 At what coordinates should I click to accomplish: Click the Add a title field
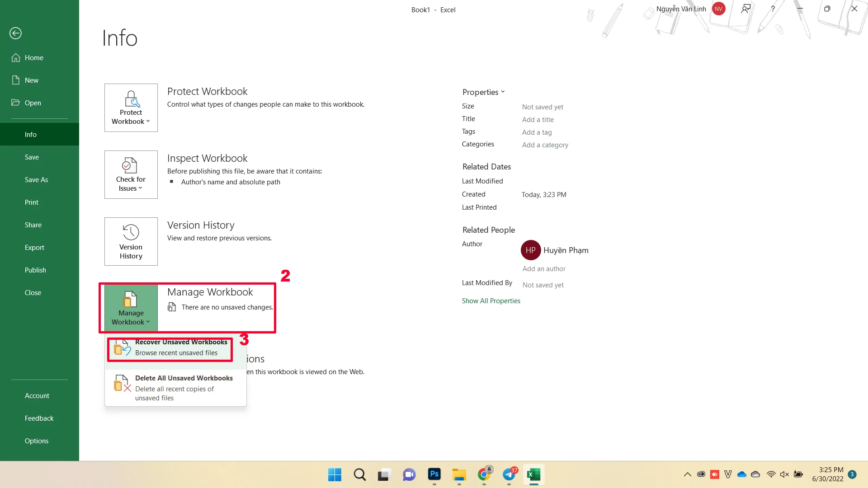click(538, 120)
